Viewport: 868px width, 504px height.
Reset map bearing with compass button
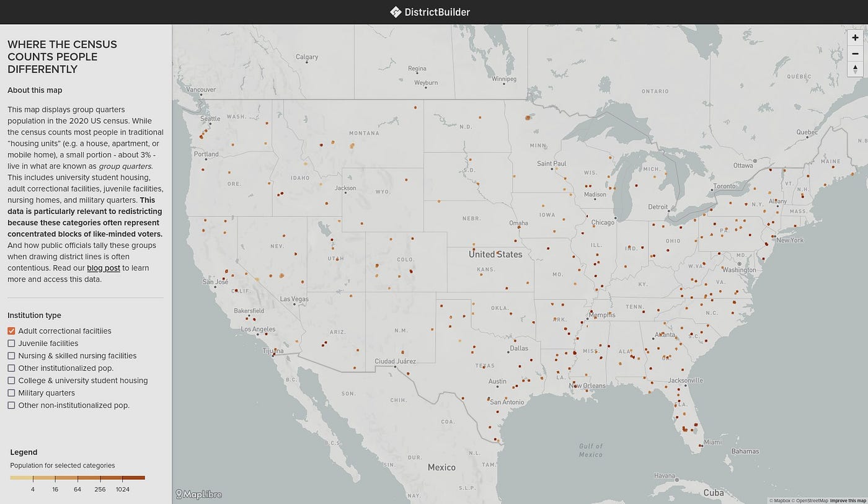coord(855,69)
